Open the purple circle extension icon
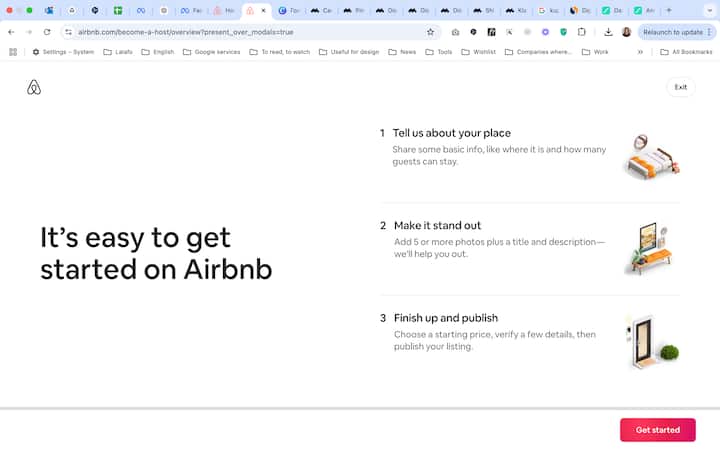The image size is (720, 450). (x=545, y=32)
